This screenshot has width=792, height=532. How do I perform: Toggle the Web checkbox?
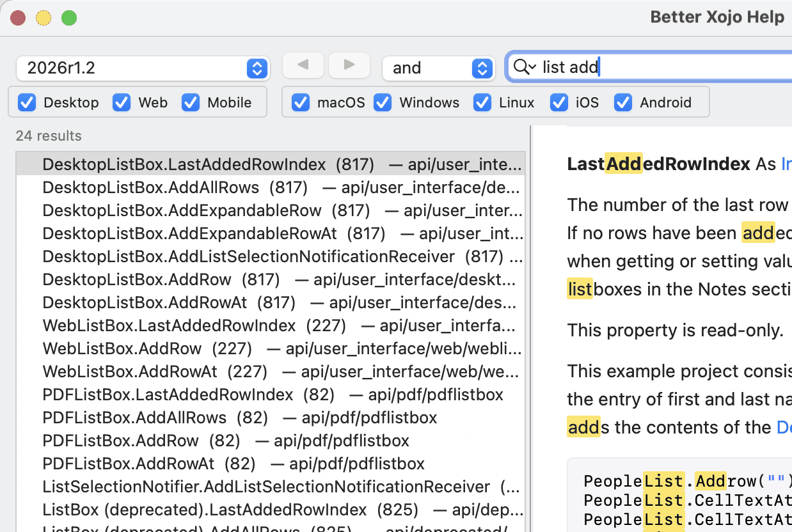[x=122, y=102]
